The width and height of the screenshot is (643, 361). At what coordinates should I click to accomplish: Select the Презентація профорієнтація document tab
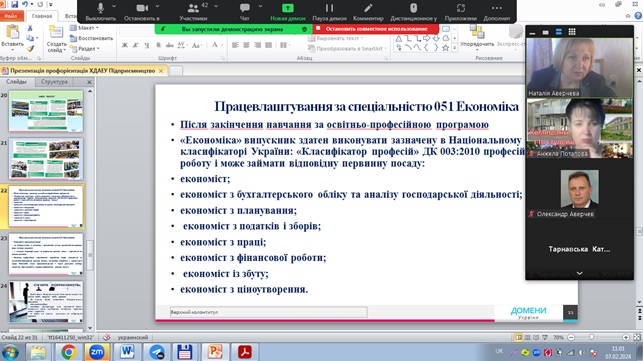point(83,71)
